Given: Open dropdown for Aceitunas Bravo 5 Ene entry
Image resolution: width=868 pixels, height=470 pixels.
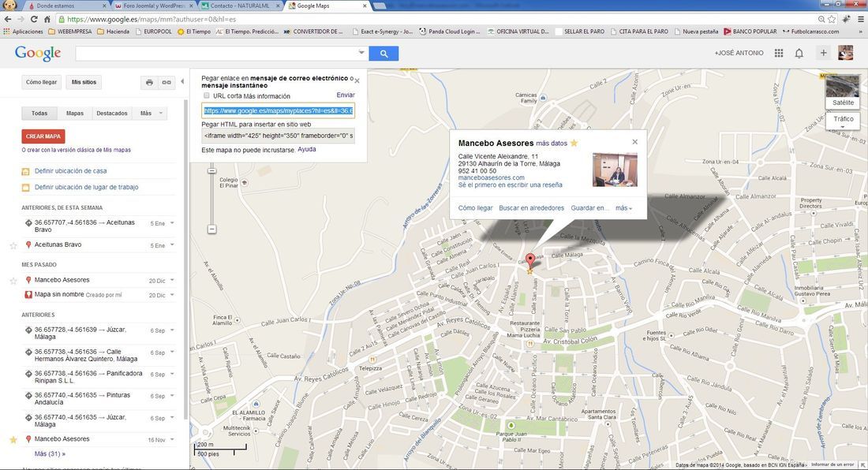Looking at the screenshot, I should coord(172,245).
